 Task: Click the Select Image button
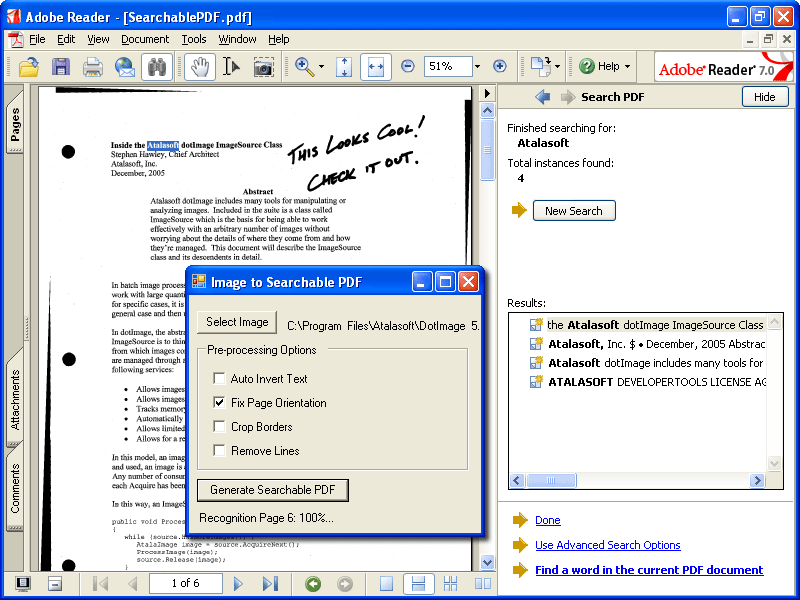[x=237, y=322]
